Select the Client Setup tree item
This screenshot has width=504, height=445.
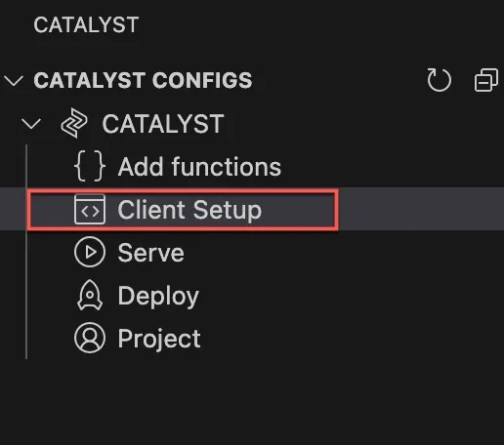pos(252,209)
